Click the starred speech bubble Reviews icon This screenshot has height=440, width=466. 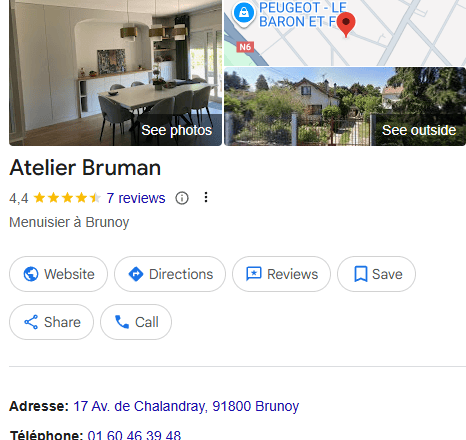pos(254,274)
